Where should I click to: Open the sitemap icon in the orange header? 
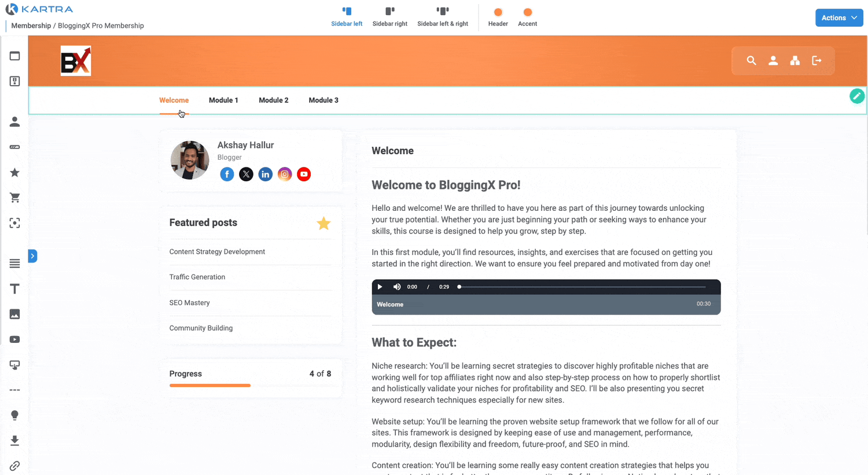(x=795, y=61)
